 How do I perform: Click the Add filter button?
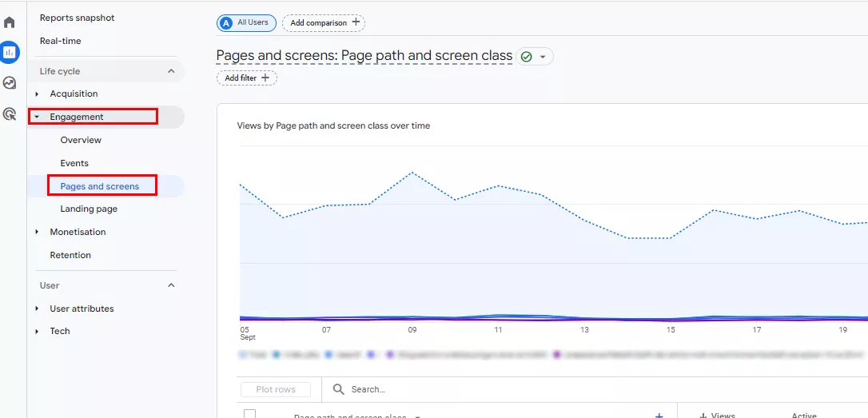(x=247, y=78)
